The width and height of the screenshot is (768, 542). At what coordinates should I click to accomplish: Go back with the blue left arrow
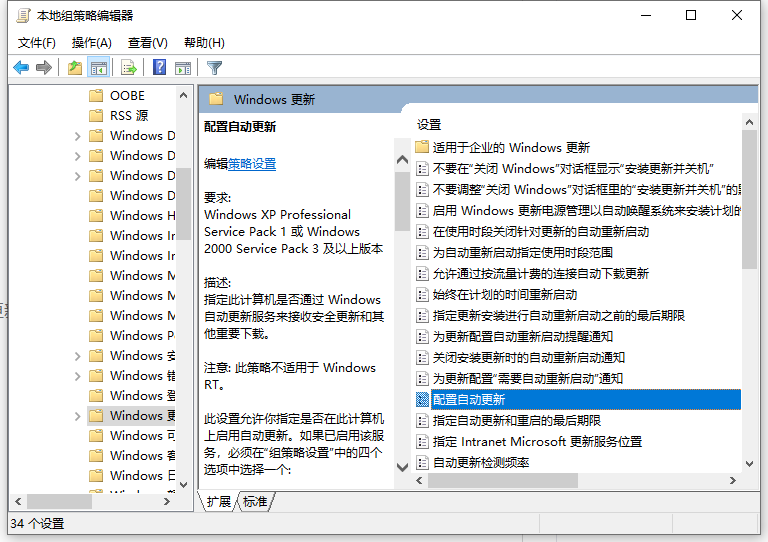[21, 68]
